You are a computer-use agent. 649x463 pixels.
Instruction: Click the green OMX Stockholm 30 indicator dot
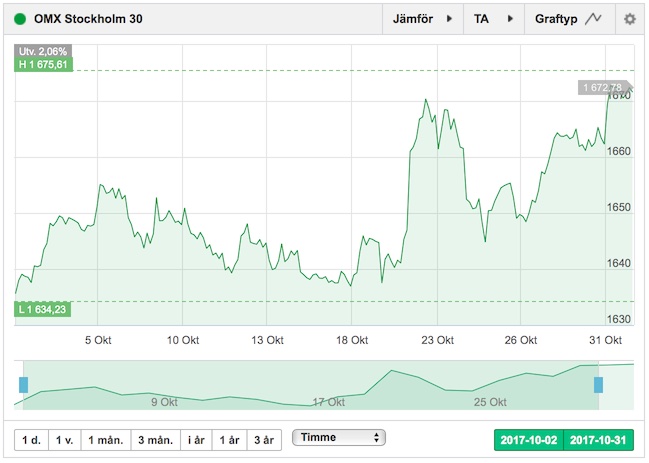click(20, 19)
